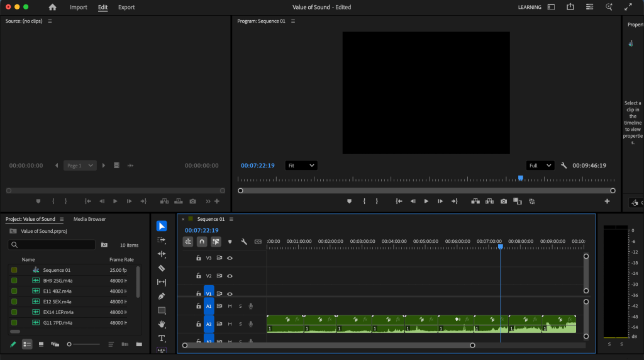Image resolution: width=644 pixels, height=360 pixels.
Task: Open the Export tab in header
Action: pos(126,8)
